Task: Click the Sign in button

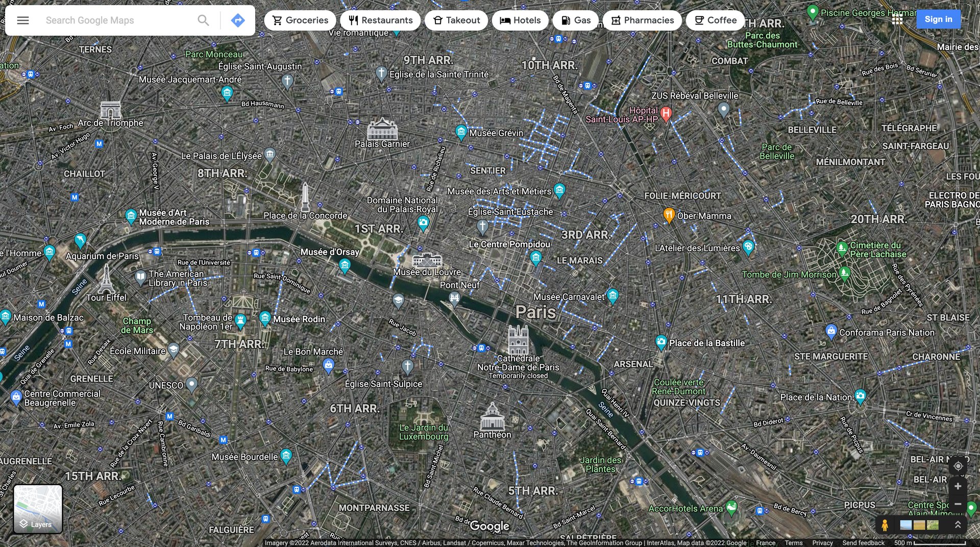Action: tap(938, 19)
